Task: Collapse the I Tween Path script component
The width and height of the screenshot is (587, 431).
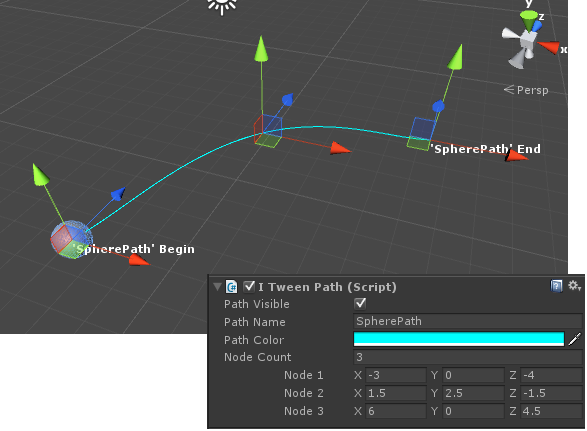Action: 218,287
